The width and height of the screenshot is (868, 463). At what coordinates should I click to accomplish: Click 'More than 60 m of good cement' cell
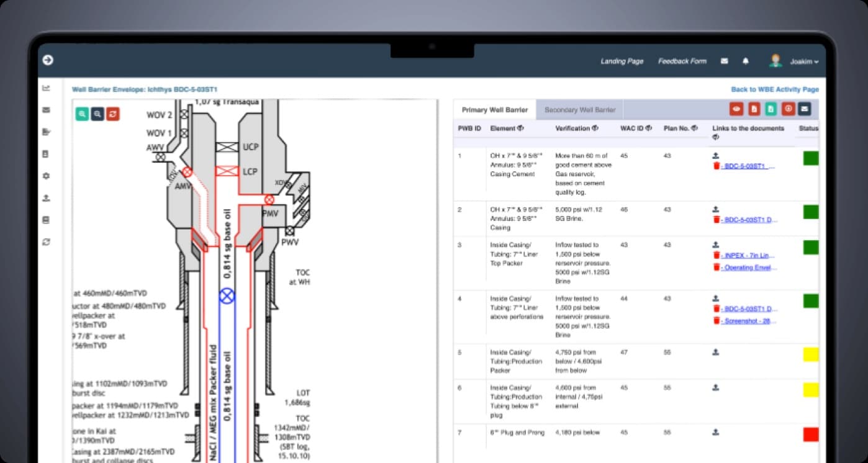(583, 174)
